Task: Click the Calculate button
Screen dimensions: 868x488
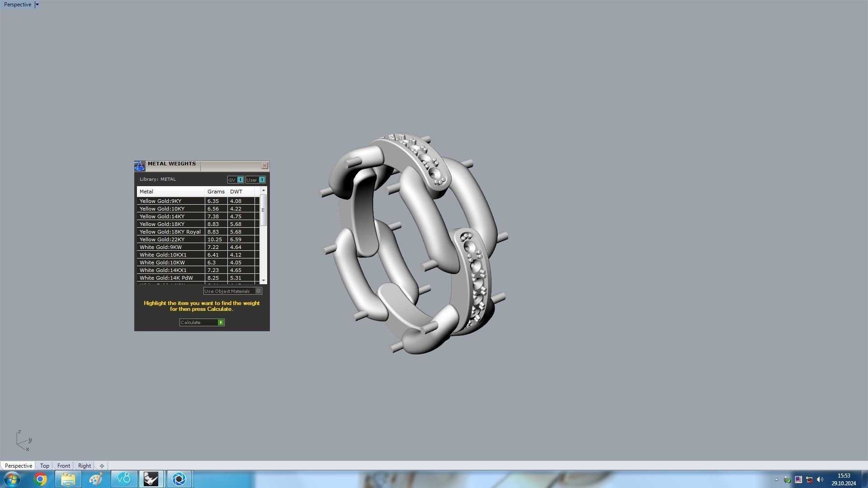Action: (202, 322)
